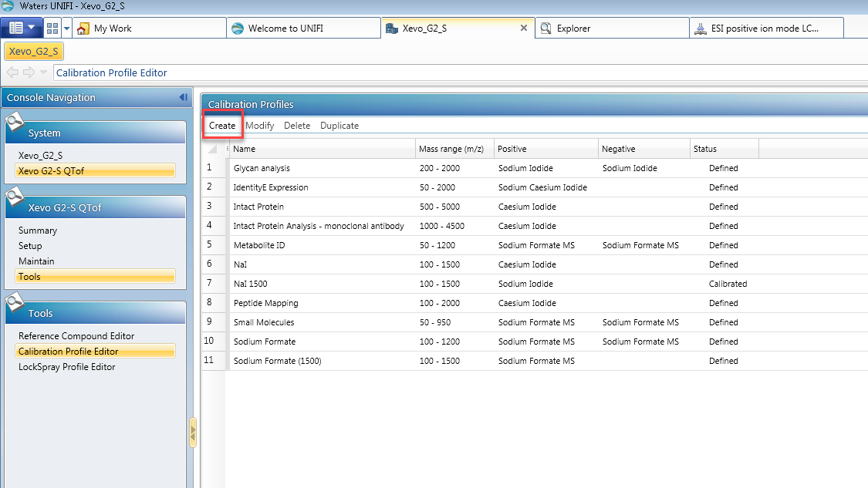Go forward with the right arrow

coord(29,72)
